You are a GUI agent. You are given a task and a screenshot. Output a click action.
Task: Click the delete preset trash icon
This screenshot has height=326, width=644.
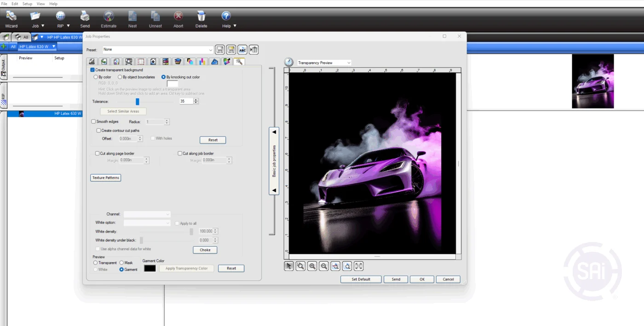[x=253, y=50]
